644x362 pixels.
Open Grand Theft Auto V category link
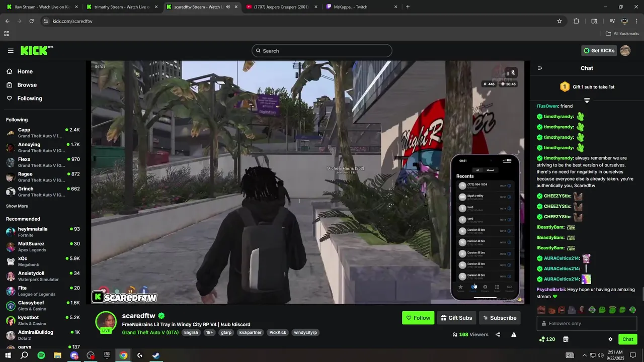pyautogui.click(x=150, y=332)
